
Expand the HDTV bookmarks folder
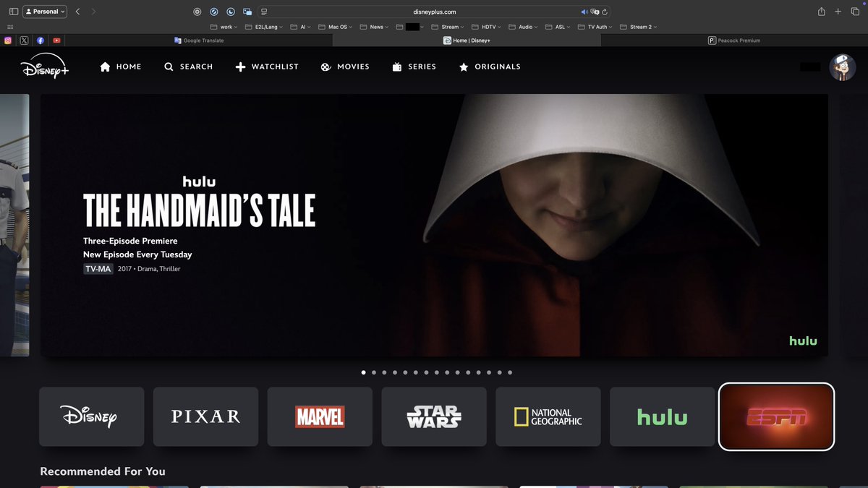[488, 27]
